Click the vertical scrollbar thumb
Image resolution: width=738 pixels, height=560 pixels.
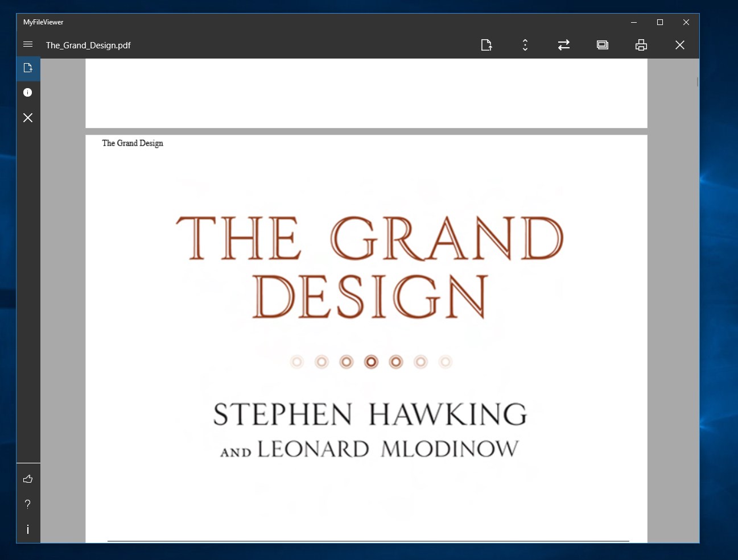(x=698, y=81)
